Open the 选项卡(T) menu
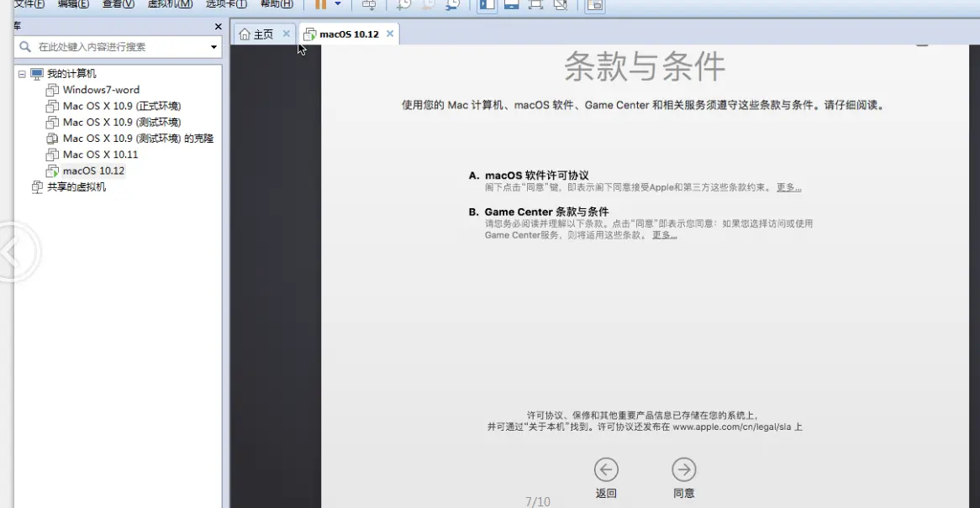 (x=226, y=3)
